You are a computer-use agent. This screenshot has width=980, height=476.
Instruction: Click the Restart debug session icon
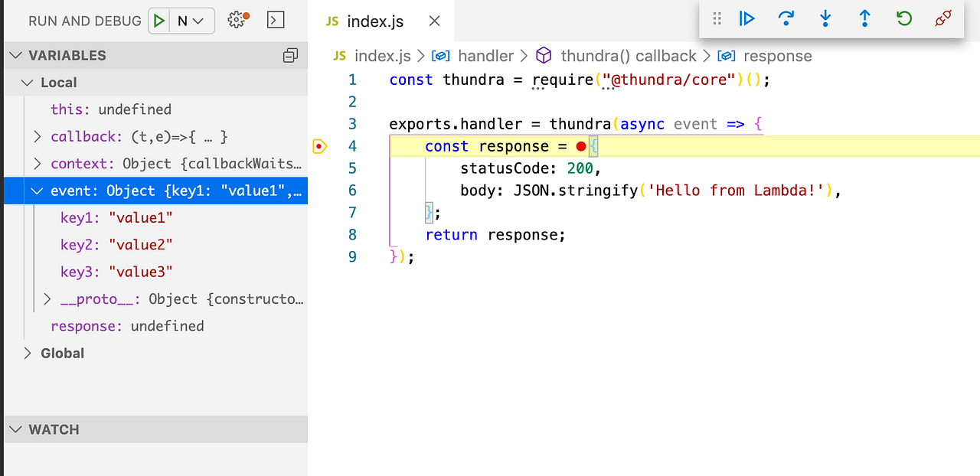(903, 18)
